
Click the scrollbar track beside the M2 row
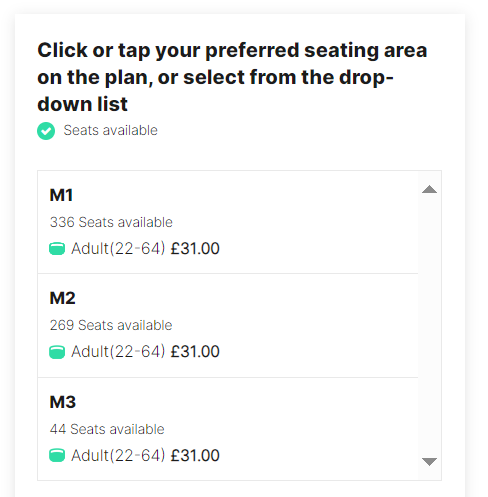(429, 325)
